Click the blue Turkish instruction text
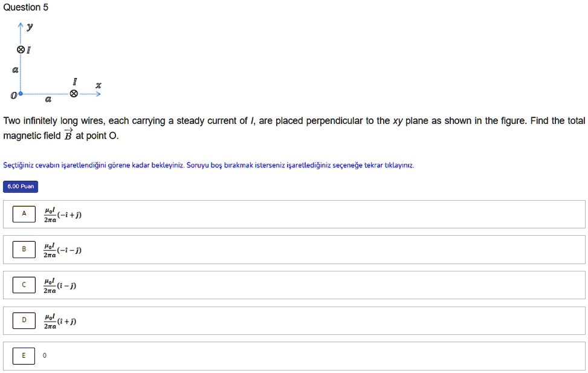Screen dimensions: 588x373 click(208, 164)
